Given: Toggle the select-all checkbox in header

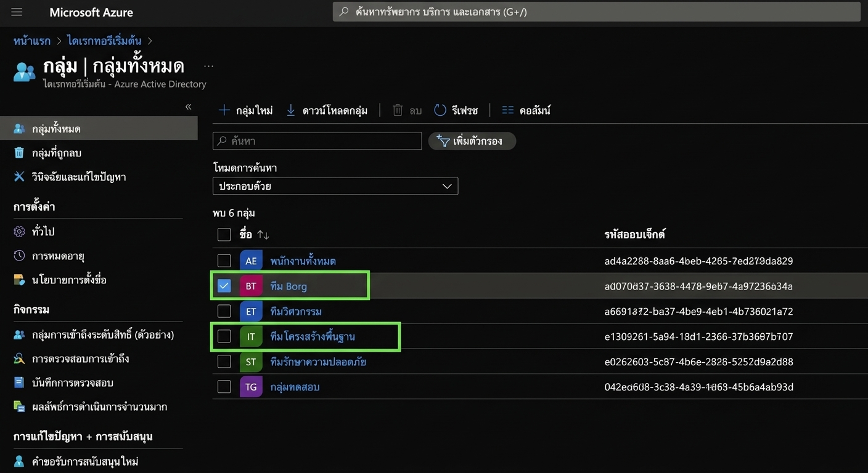Looking at the screenshot, I should [224, 235].
